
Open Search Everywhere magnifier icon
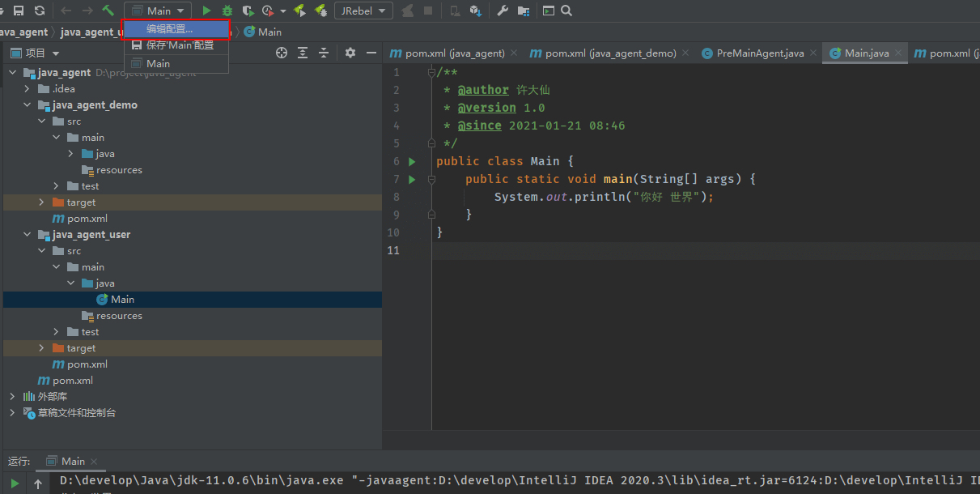[566, 11]
